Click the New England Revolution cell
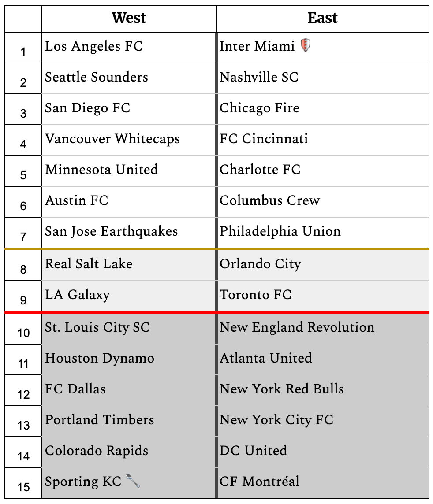The image size is (433, 504). pyautogui.click(x=297, y=327)
